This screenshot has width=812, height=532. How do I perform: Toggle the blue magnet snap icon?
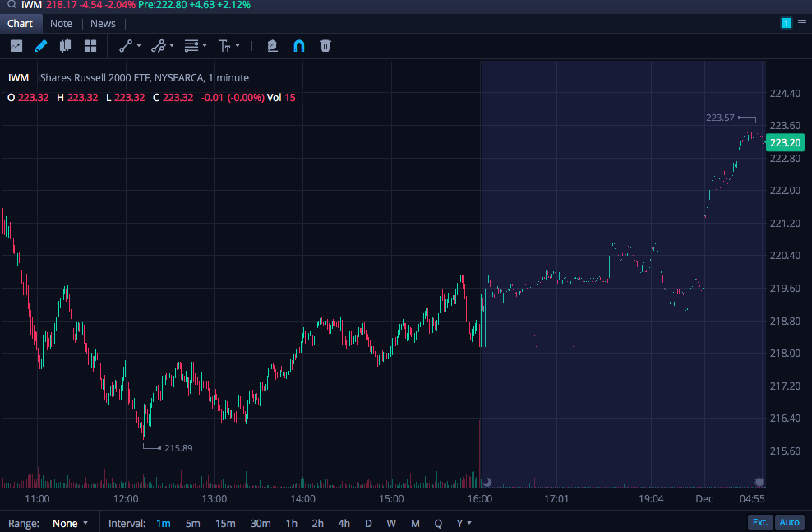point(299,46)
